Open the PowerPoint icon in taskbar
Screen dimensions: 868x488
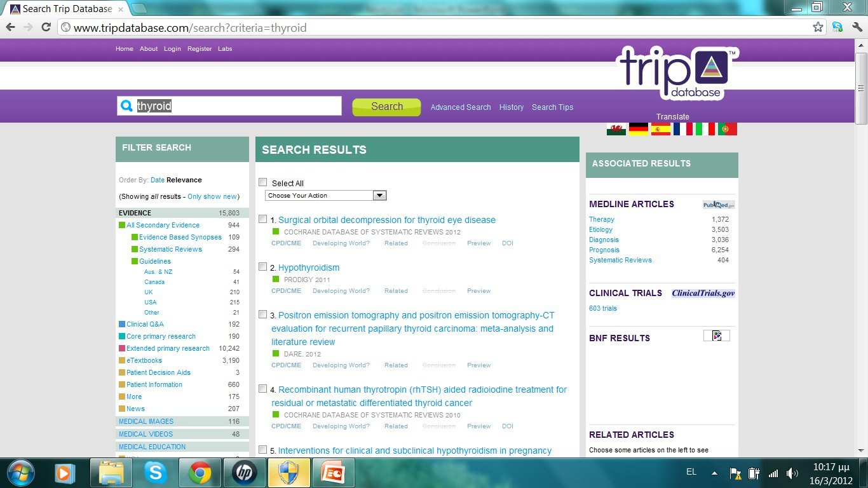[334, 473]
